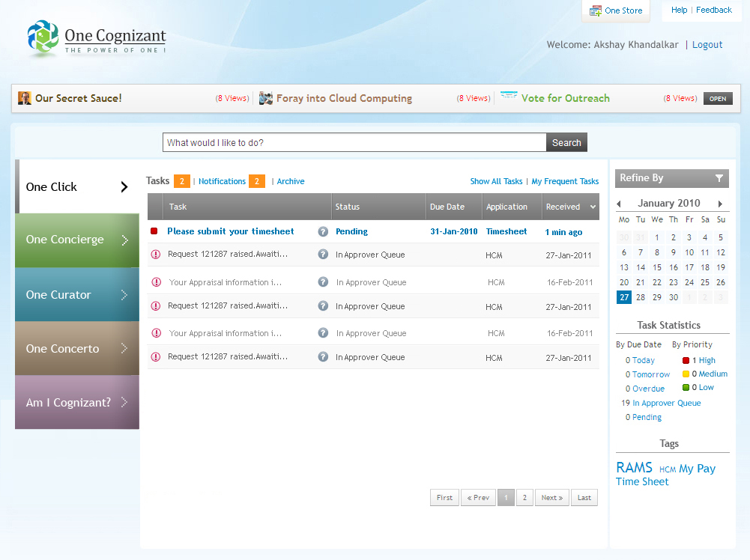Go to page 2 of tasks
Screen dimensions: 750x560
(x=524, y=498)
